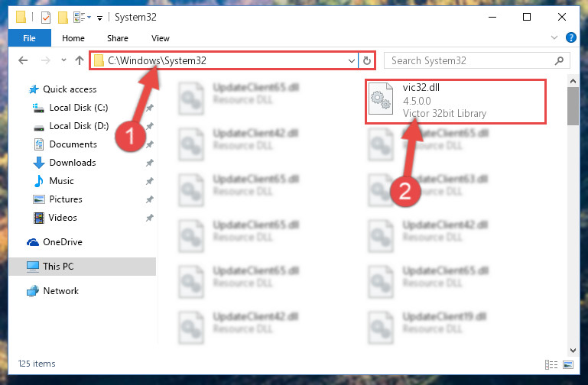Click the Properties quick access toolbar icon
This screenshot has width=588, height=385.
point(46,18)
